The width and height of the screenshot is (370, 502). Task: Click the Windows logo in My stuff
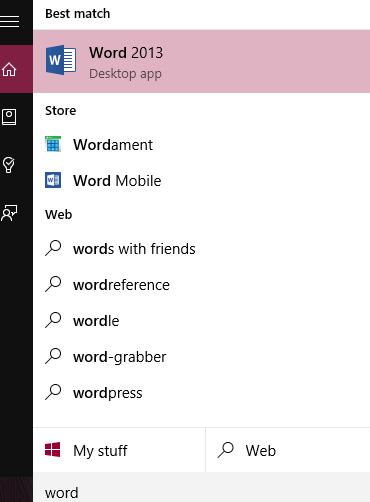tap(53, 450)
